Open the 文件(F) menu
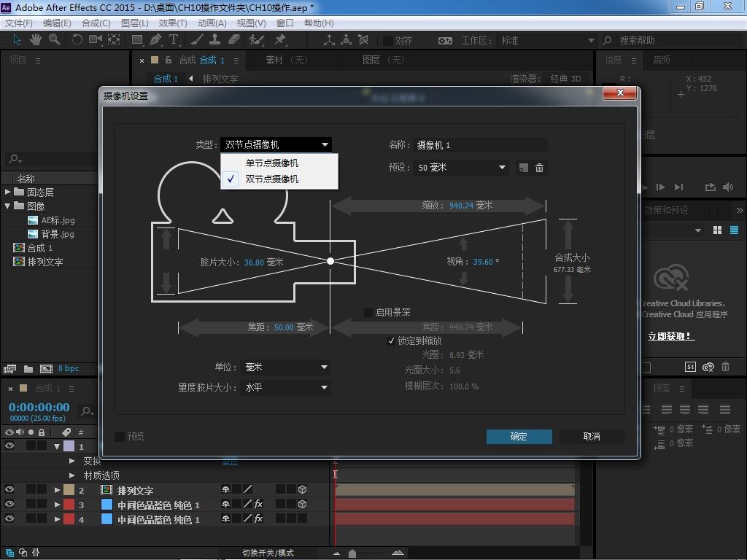 click(18, 23)
